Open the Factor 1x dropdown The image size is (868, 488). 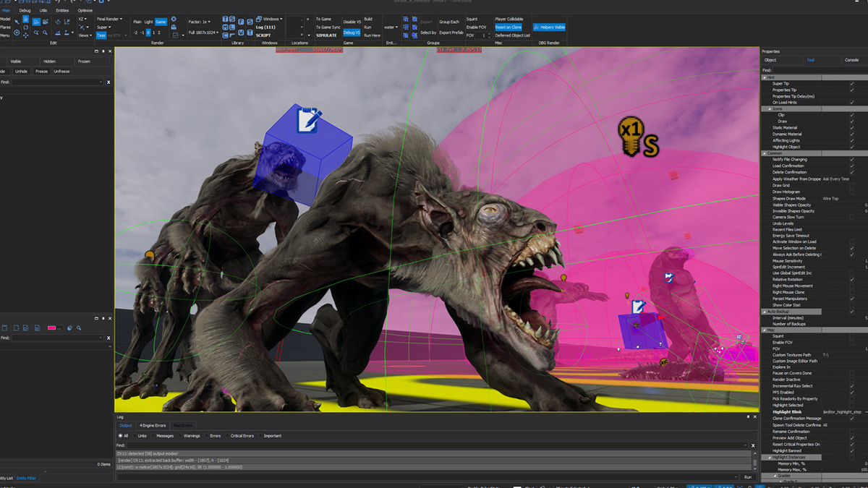tap(200, 22)
